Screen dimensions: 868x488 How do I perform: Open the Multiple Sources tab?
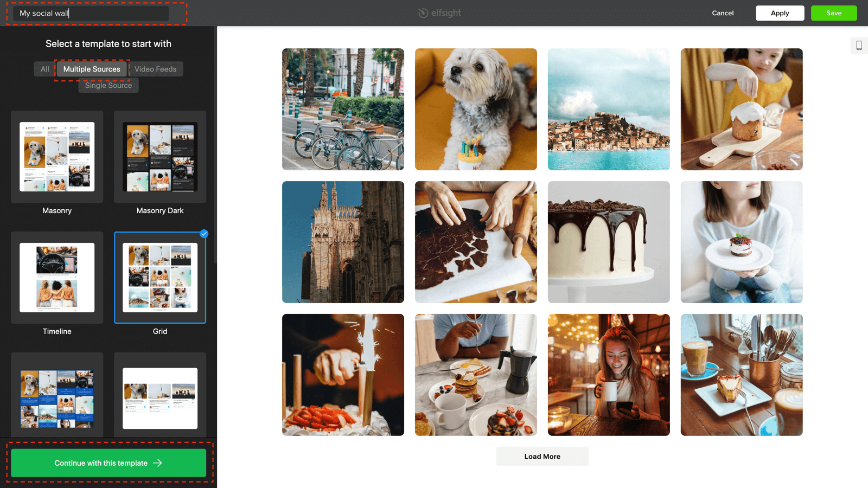pos(92,69)
